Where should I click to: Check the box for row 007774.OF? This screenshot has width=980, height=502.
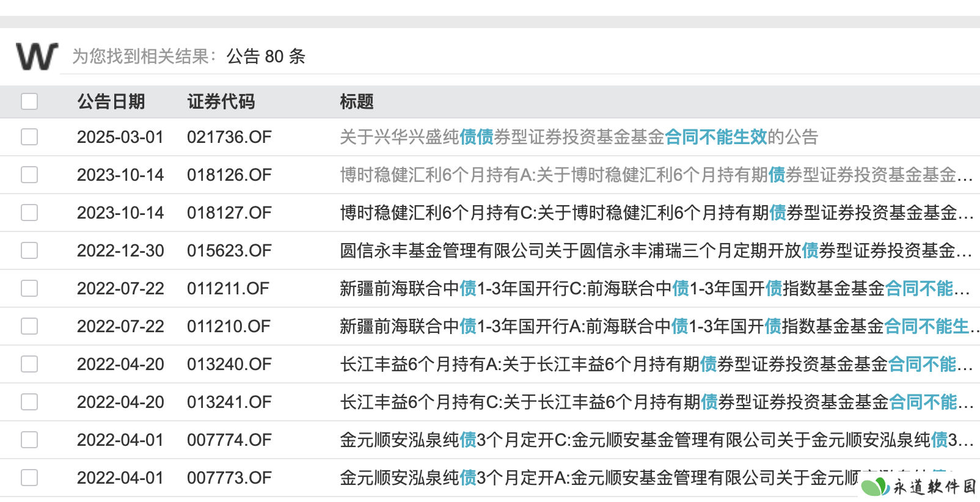click(x=29, y=440)
